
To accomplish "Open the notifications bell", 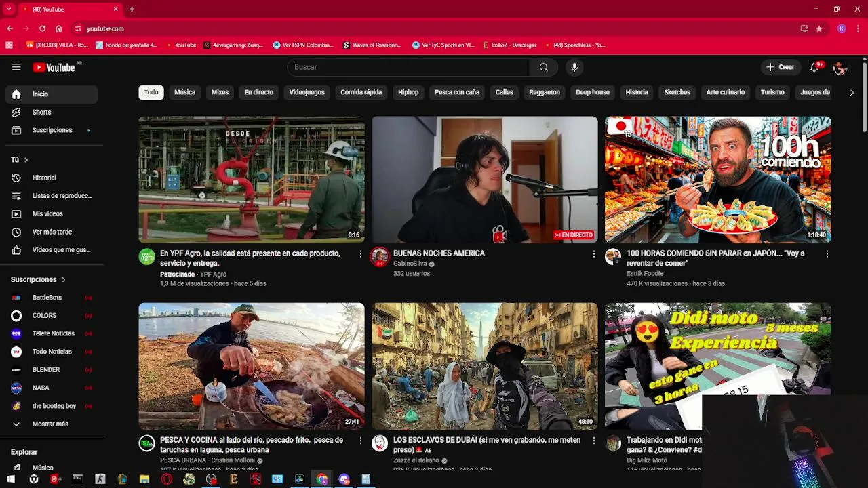I will click(x=814, y=67).
